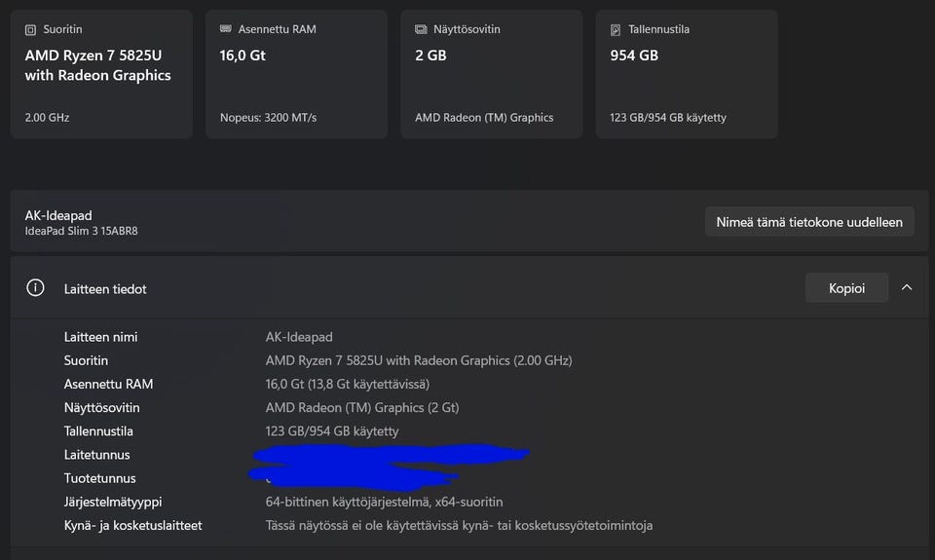Open the Tallennustila 954 GB card
The image size is (935, 560).
point(687,74)
